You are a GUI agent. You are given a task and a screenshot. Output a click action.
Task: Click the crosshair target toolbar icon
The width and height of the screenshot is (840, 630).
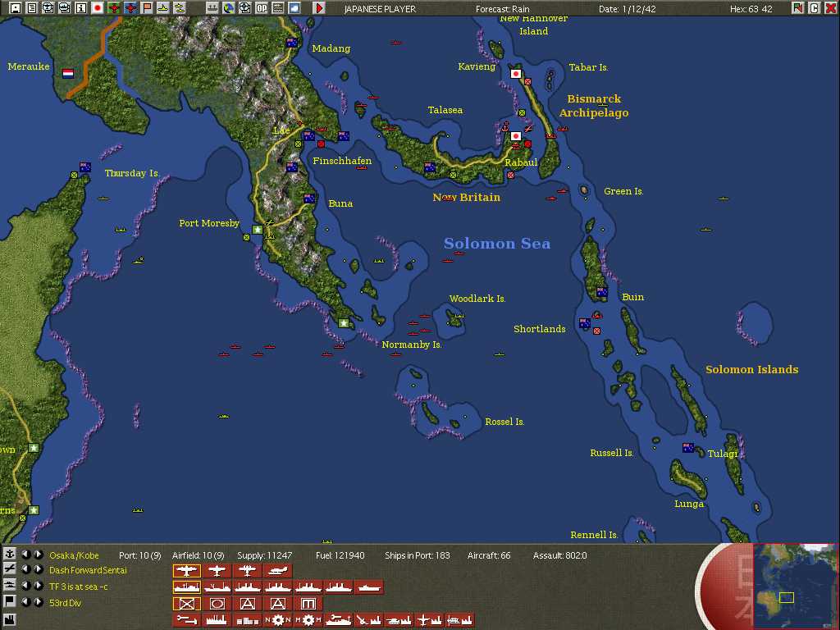click(244, 8)
